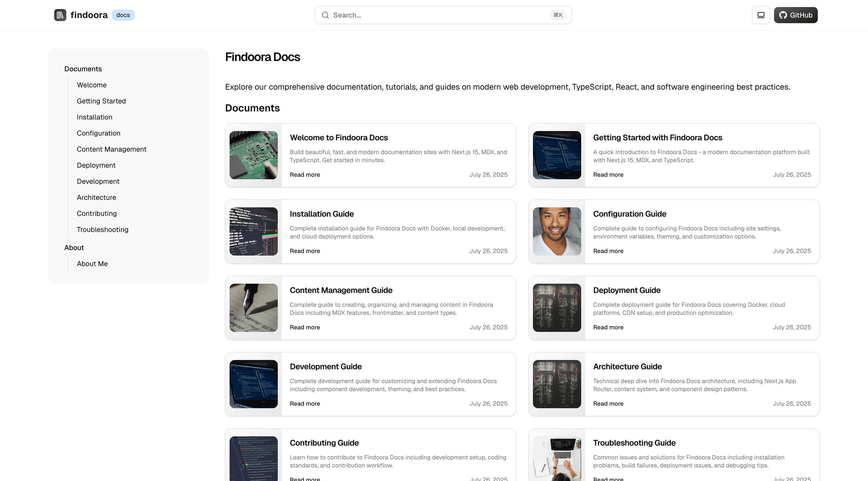Read more on Development Guide card

pos(305,403)
